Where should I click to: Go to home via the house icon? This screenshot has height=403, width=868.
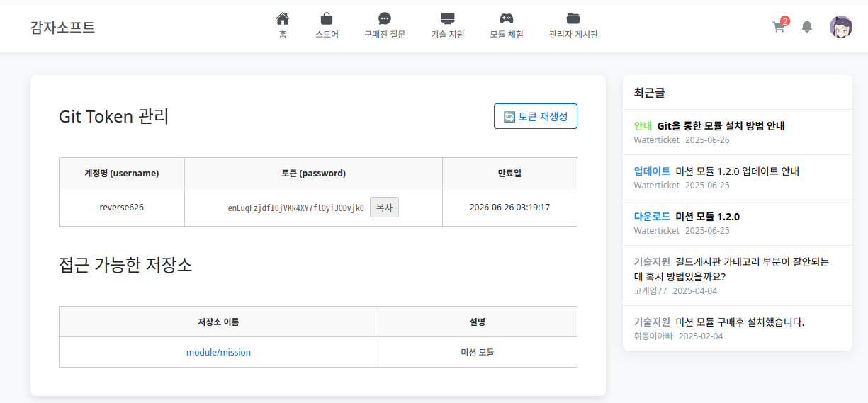coord(283,18)
